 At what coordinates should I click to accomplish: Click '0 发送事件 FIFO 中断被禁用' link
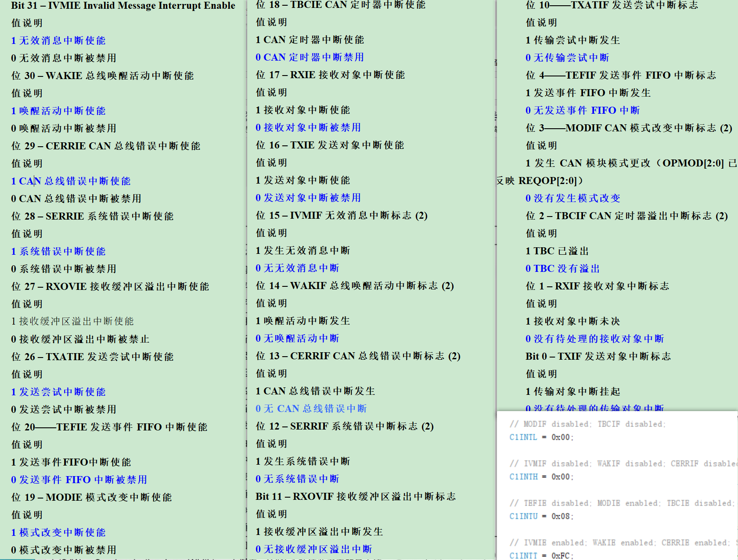79,480
